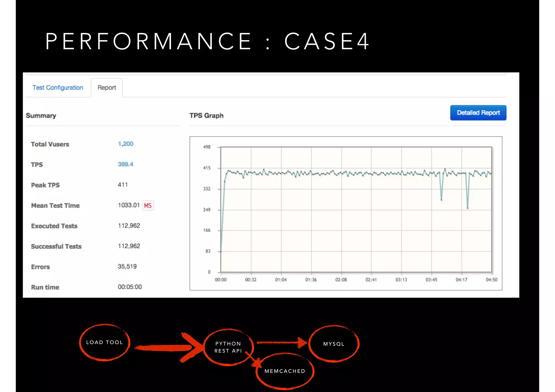Click the PYTHON REST API circle
The width and height of the screenshot is (555, 392).
pos(228,347)
